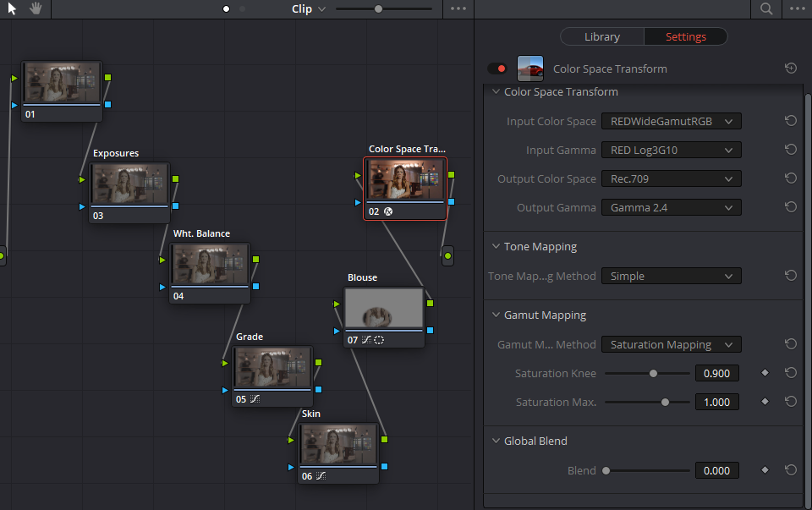The image size is (812, 510).
Task: Reset Saturation Max value
Action: 791,402
